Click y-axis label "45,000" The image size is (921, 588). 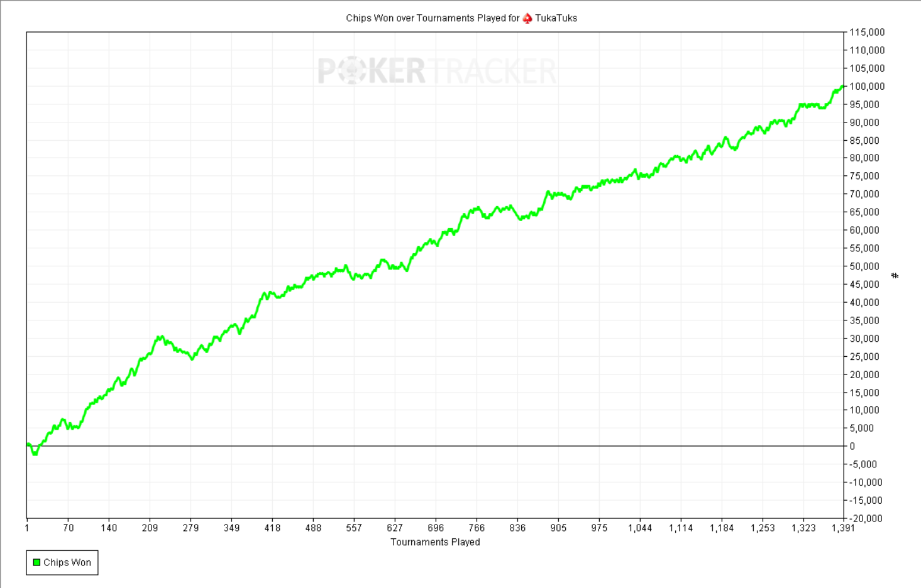click(864, 285)
